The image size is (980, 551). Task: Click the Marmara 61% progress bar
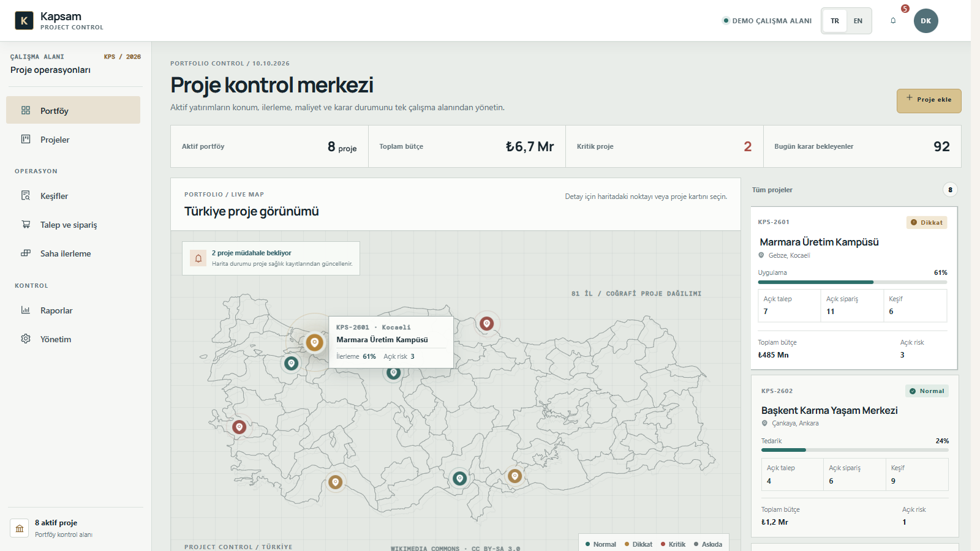(853, 282)
